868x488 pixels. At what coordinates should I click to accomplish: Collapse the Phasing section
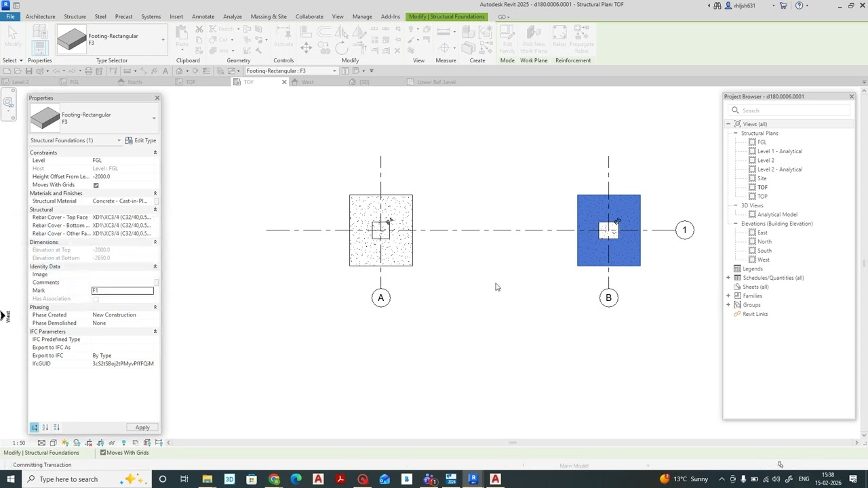(x=155, y=307)
